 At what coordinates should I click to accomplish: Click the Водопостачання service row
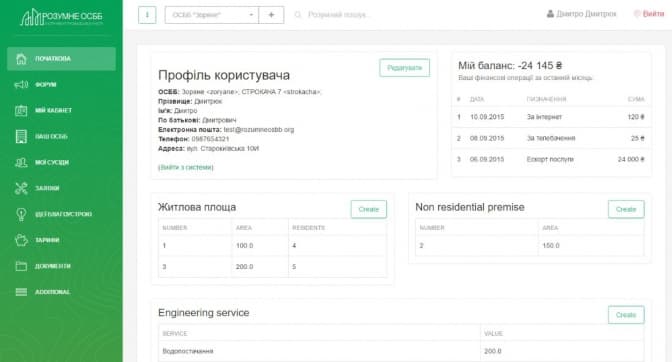[401, 351]
